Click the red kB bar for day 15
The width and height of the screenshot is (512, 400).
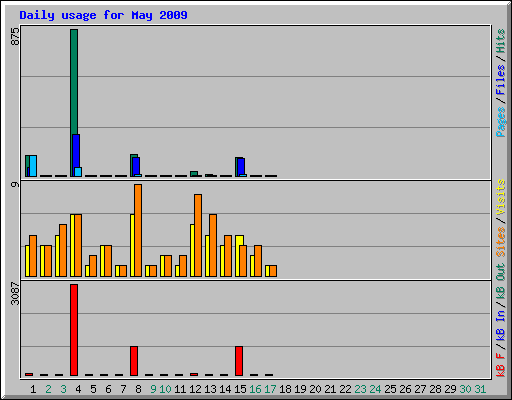239,361
